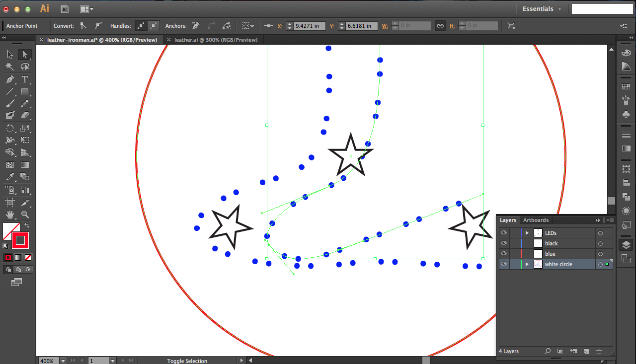Viewport: 636px width, 364px height.
Task: Select the leather-ironman.ai document tab
Action: [102, 40]
